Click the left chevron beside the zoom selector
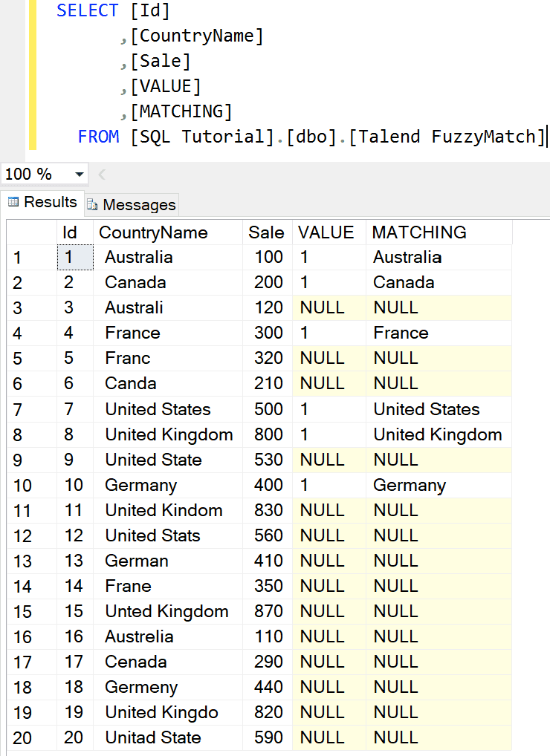This screenshot has height=756, width=550. [x=101, y=173]
